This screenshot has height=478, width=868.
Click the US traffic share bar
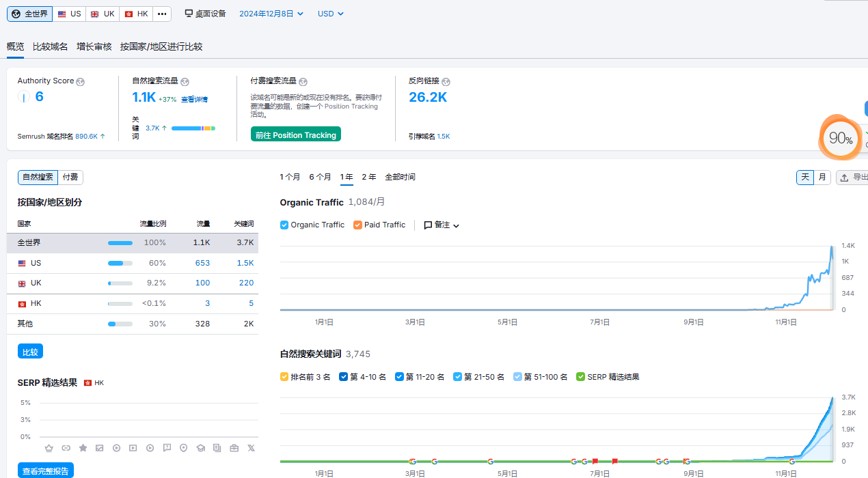(x=120, y=264)
